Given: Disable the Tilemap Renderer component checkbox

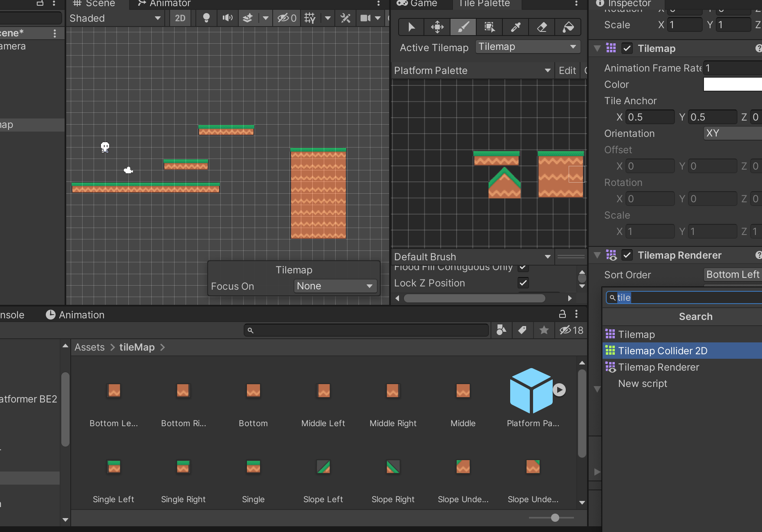Looking at the screenshot, I should point(627,255).
